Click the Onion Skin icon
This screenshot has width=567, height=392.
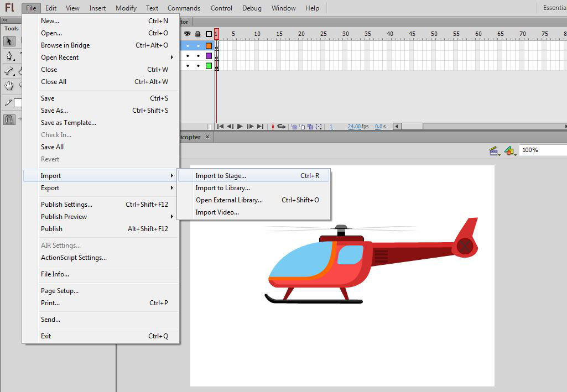click(x=294, y=127)
